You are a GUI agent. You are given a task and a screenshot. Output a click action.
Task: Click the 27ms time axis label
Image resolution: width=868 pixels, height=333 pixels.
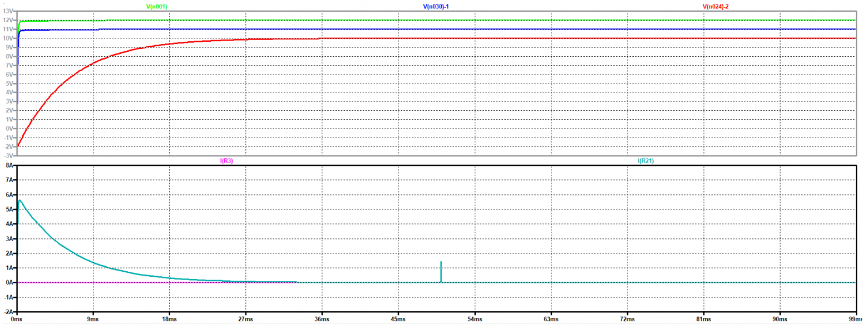tap(246, 320)
